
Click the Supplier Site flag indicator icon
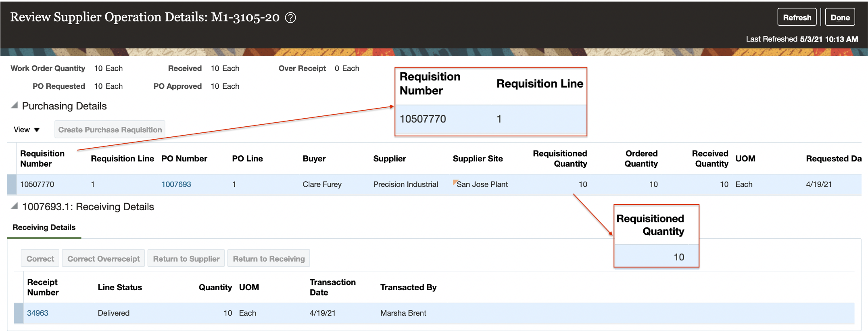pyautogui.click(x=455, y=182)
